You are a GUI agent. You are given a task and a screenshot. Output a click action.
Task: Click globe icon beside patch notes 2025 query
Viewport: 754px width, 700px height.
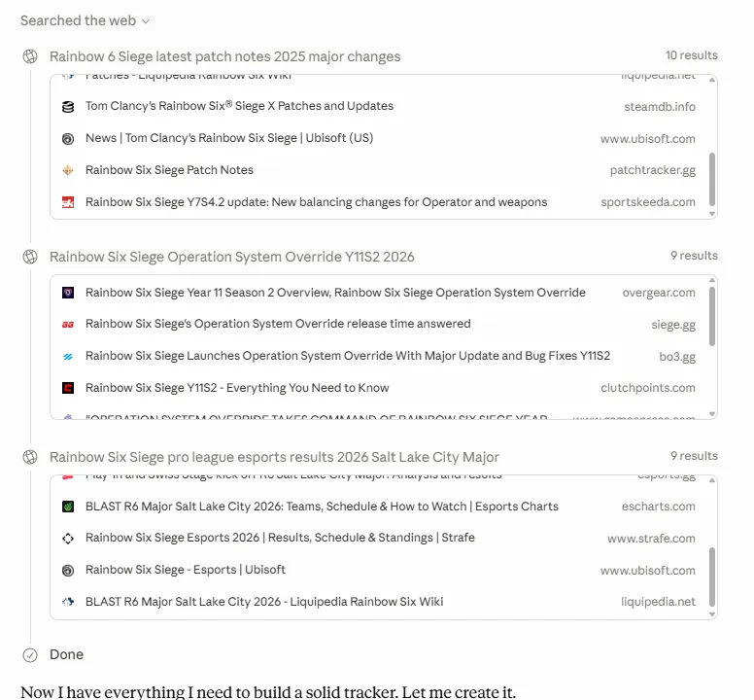(x=30, y=56)
